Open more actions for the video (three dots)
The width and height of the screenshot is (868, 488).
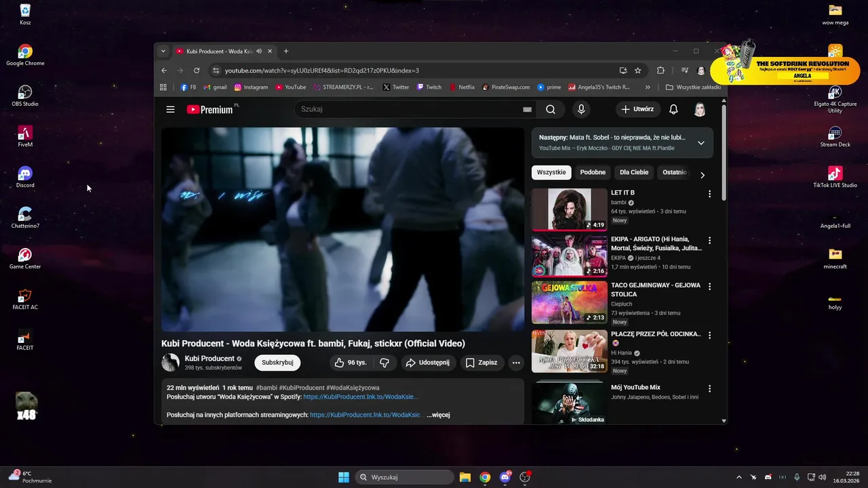[516, 363]
